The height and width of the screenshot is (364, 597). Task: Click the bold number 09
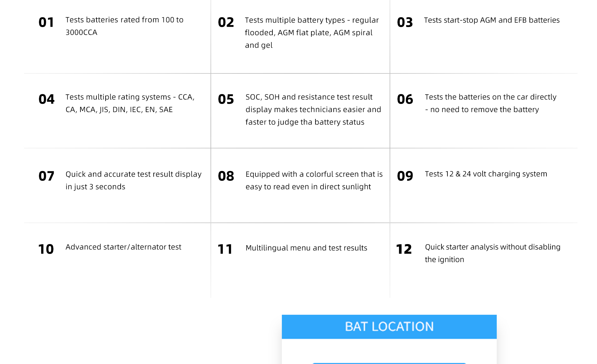pos(405,176)
